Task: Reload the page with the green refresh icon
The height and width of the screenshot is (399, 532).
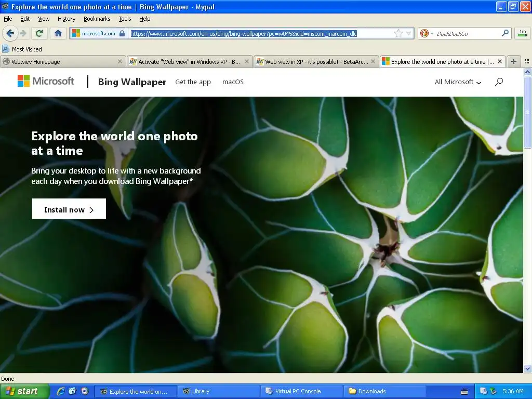Action: (39, 33)
